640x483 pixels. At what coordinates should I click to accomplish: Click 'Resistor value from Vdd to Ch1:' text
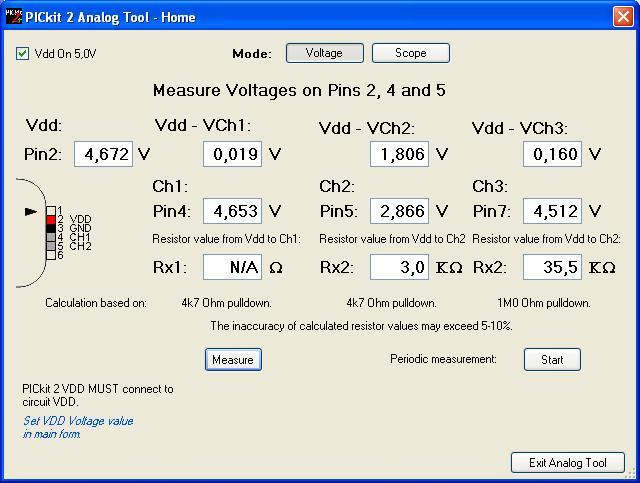(x=227, y=239)
